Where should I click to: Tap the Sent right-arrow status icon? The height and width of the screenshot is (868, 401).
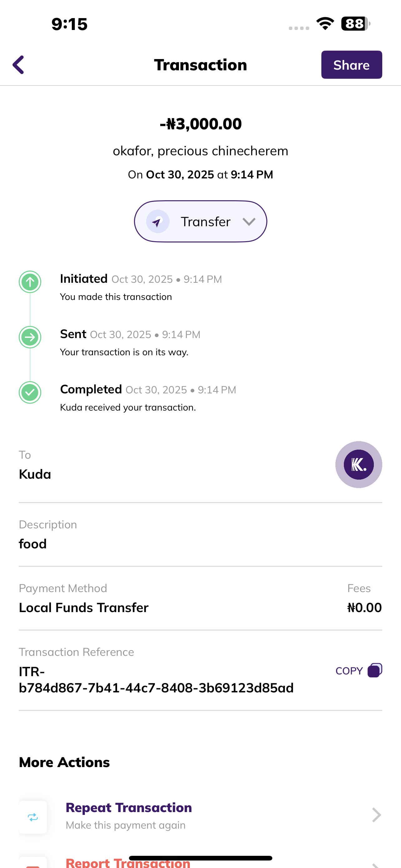click(30, 337)
